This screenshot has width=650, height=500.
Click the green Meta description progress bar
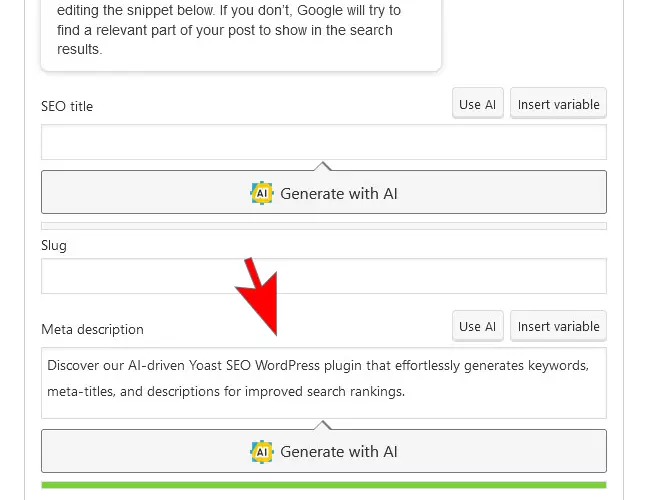(x=323, y=484)
